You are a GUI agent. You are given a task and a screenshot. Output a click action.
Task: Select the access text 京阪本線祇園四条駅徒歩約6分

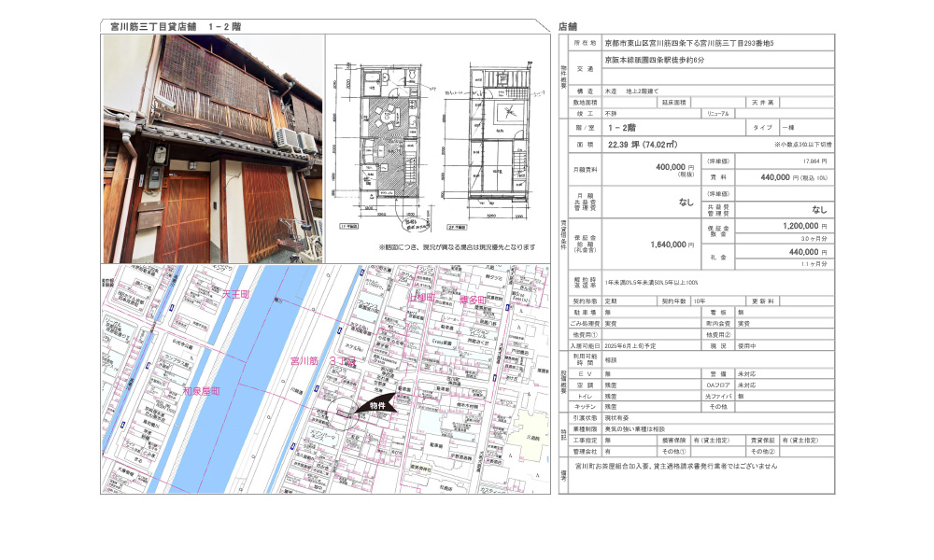point(654,60)
